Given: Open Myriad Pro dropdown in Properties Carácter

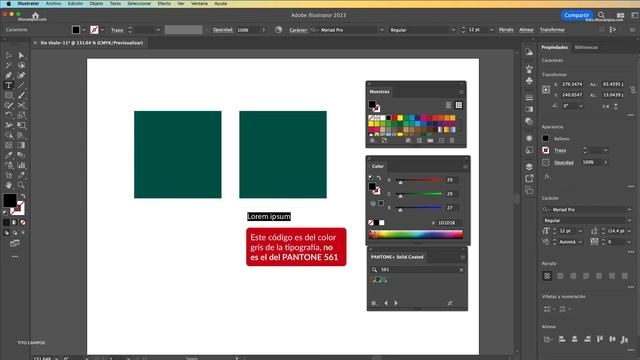Looking at the screenshot, I should click(629, 210).
